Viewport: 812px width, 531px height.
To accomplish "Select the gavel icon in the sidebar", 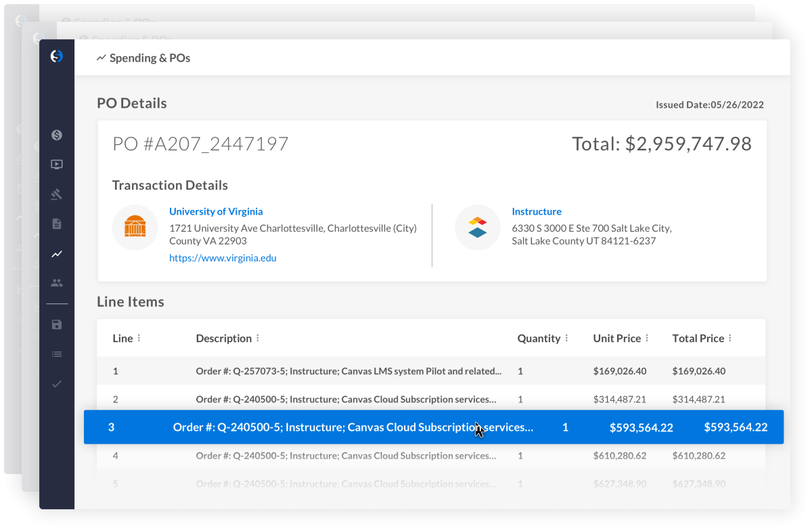I will tap(57, 194).
